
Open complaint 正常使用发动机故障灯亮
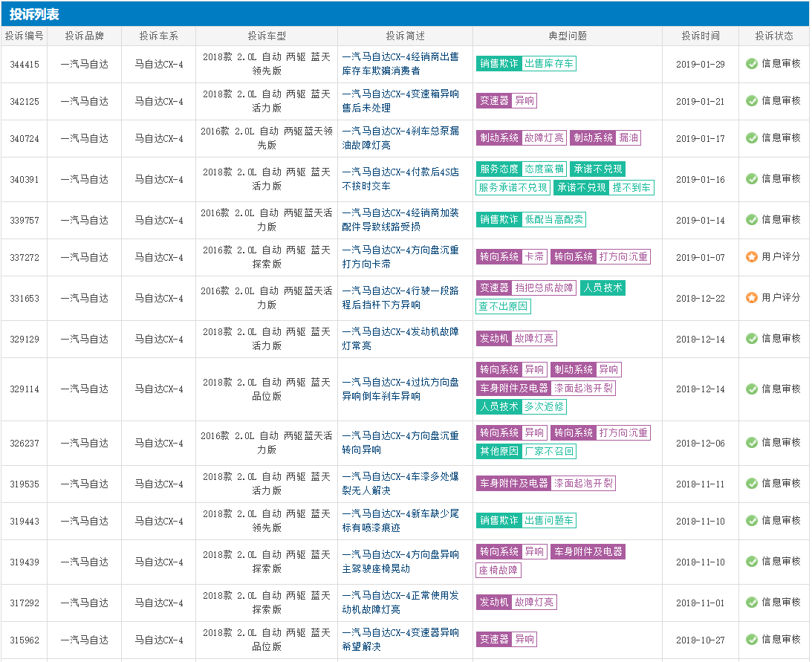click(x=400, y=603)
